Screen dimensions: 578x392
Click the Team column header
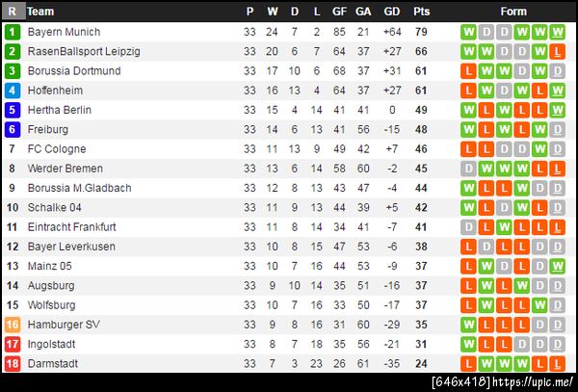(40, 12)
